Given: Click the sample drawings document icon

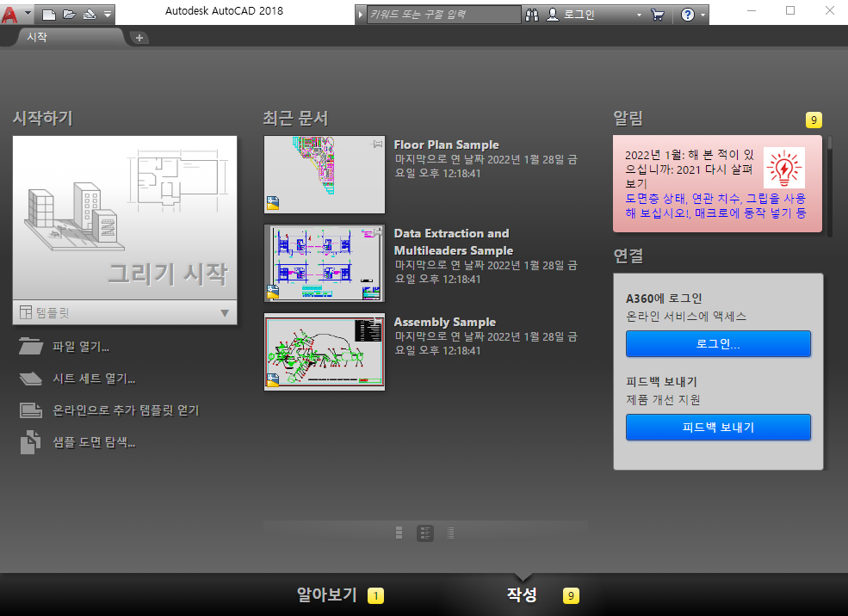Looking at the screenshot, I should coord(31,442).
